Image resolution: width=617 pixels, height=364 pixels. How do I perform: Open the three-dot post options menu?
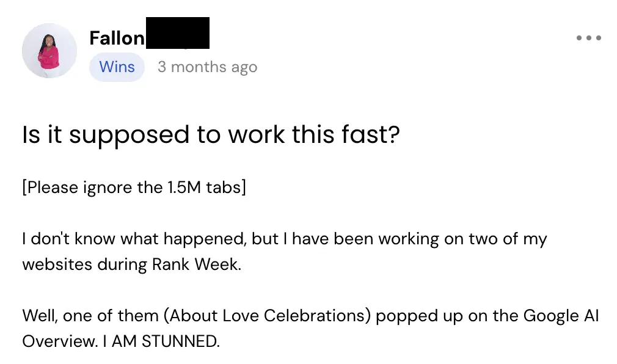tap(588, 38)
